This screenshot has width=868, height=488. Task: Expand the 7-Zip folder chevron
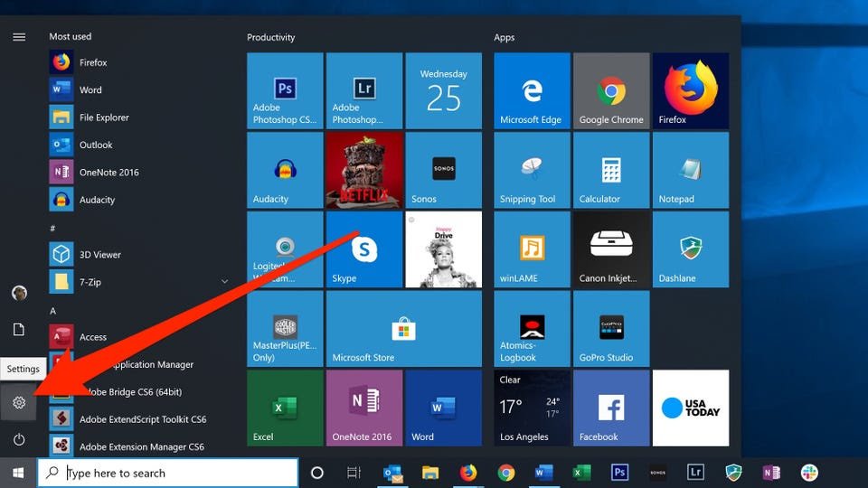point(225,282)
